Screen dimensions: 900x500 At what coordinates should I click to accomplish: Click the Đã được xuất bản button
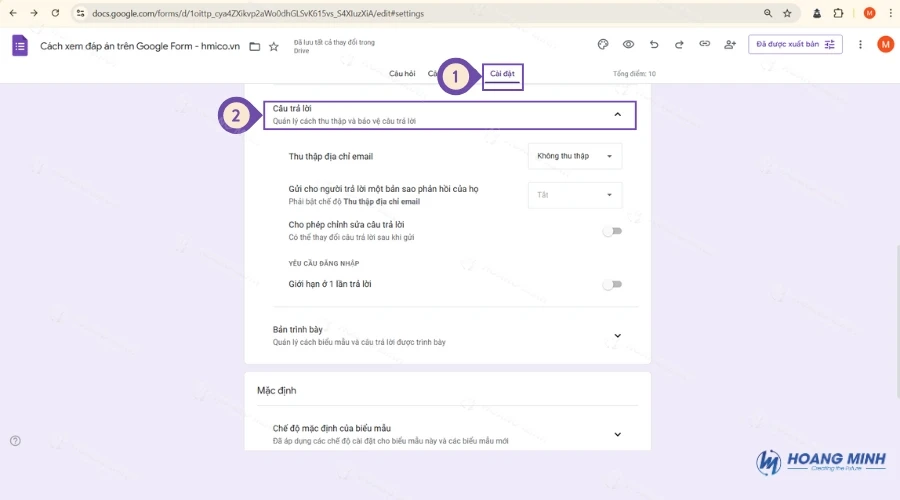pos(795,44)
